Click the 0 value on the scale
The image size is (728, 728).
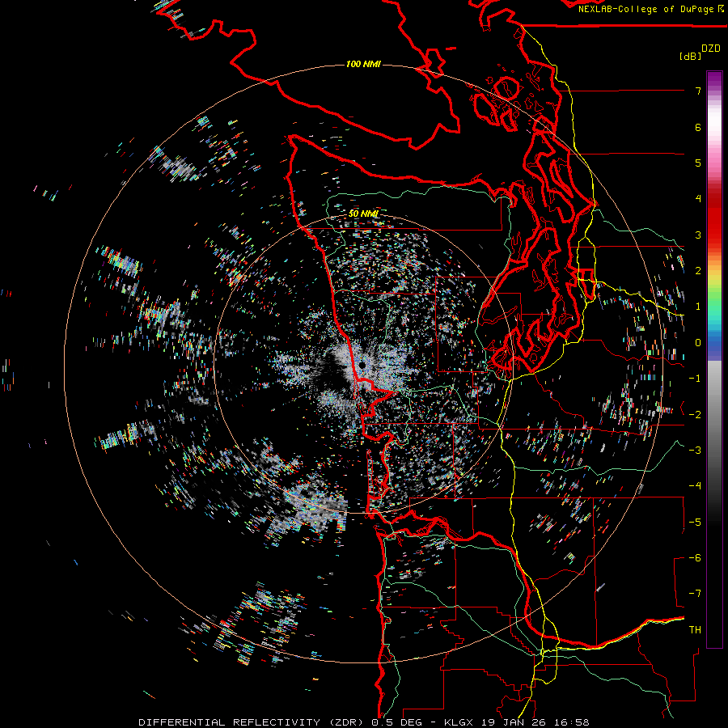[698, 343]
